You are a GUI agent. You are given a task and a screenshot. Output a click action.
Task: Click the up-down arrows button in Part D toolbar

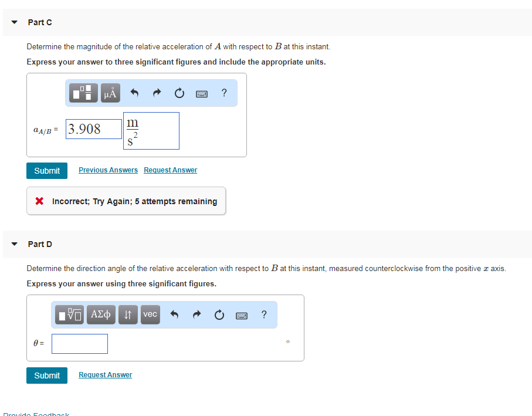128,314
